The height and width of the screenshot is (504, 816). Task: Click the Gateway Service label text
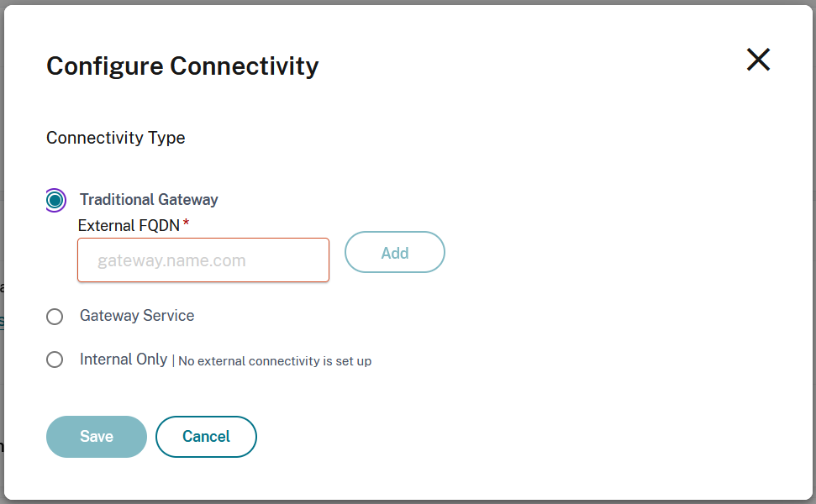(x=136, y=316)
